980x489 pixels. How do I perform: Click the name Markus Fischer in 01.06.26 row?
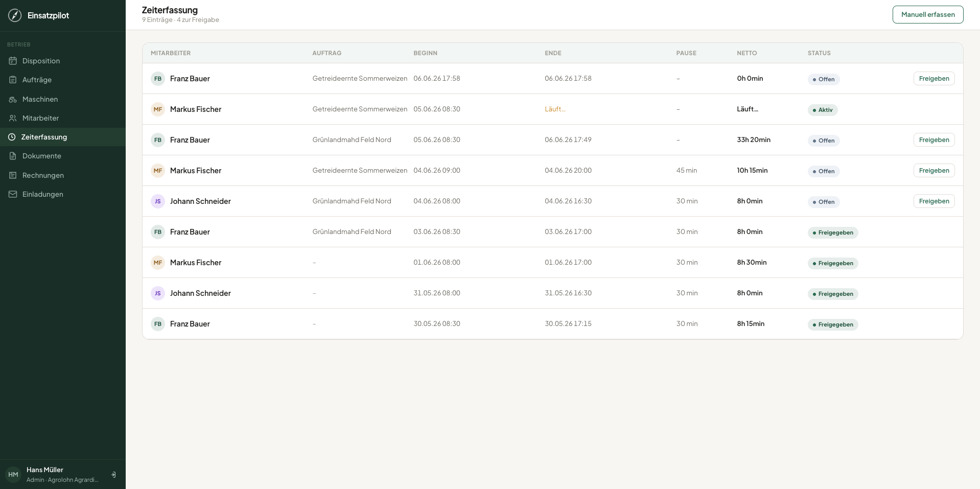[196, 263]
